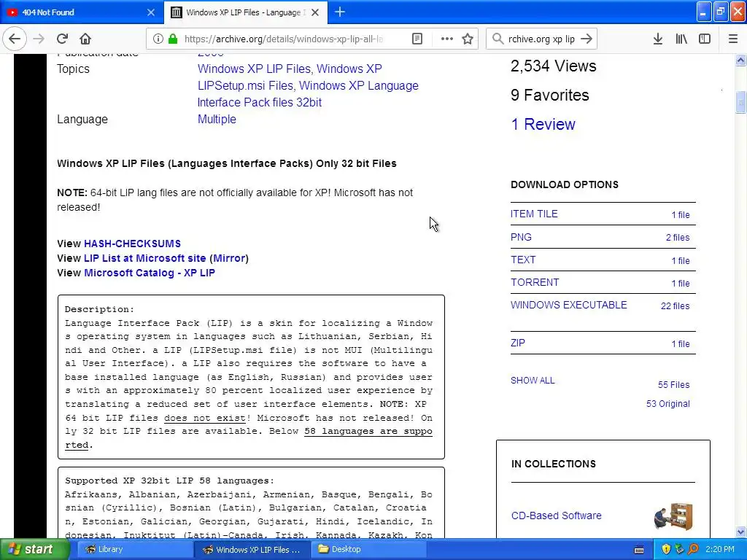Toggle reader view in the address bar

point(417,39)
